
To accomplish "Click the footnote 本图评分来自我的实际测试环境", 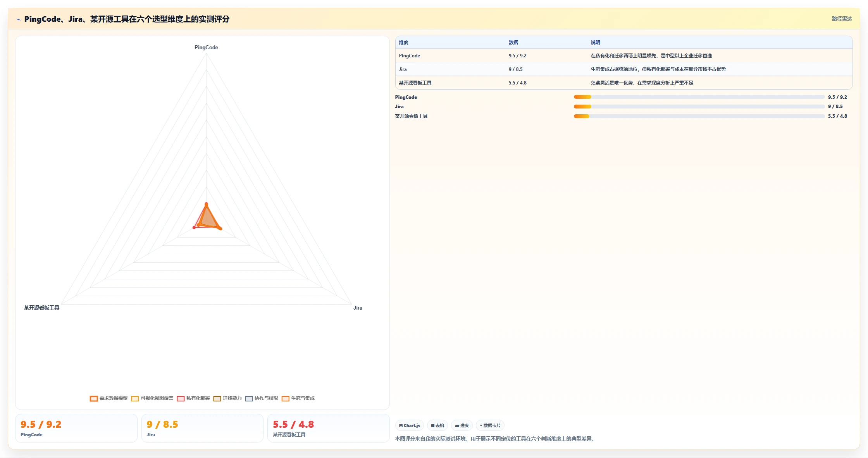I will tap(495, 439).
